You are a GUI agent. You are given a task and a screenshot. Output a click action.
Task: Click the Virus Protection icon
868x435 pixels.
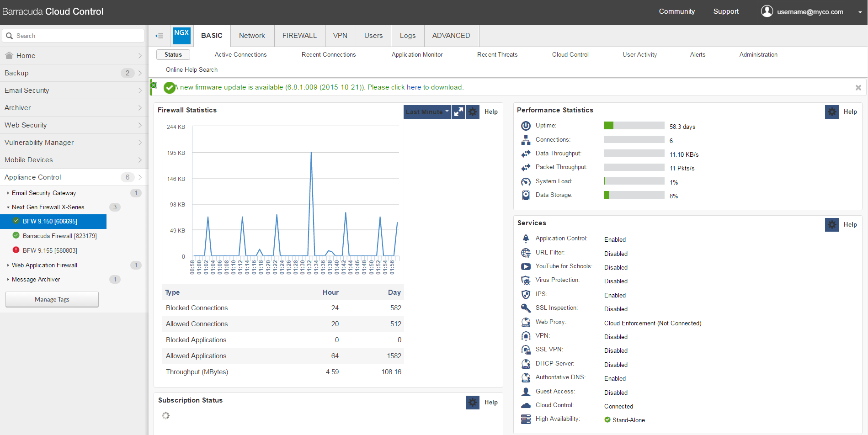point(526,280)
